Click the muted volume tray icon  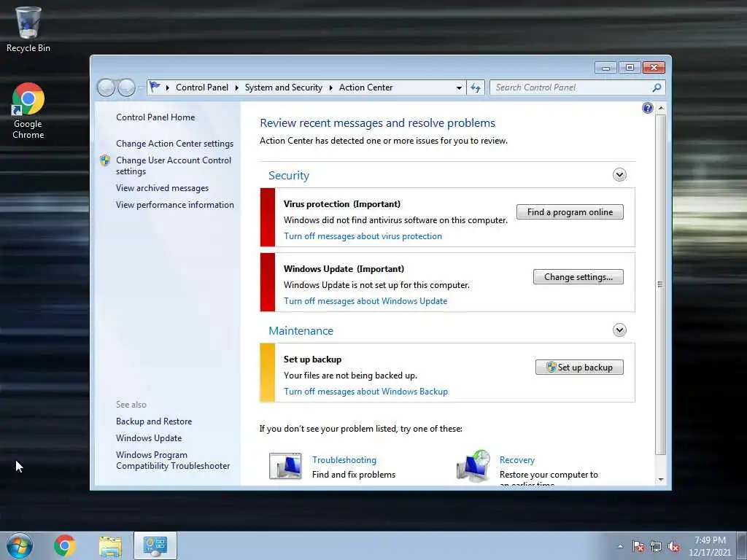coord(673,547)
